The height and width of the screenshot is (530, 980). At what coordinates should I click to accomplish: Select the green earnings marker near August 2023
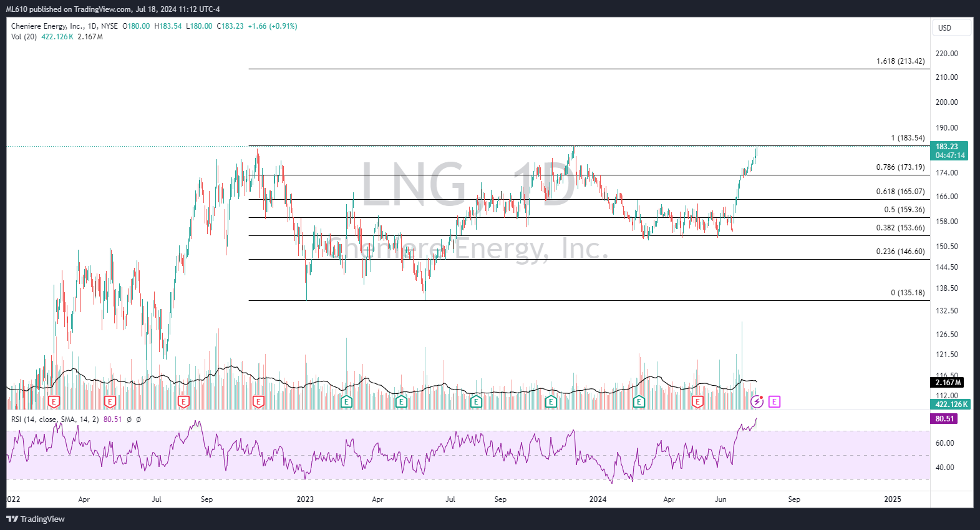476,402
